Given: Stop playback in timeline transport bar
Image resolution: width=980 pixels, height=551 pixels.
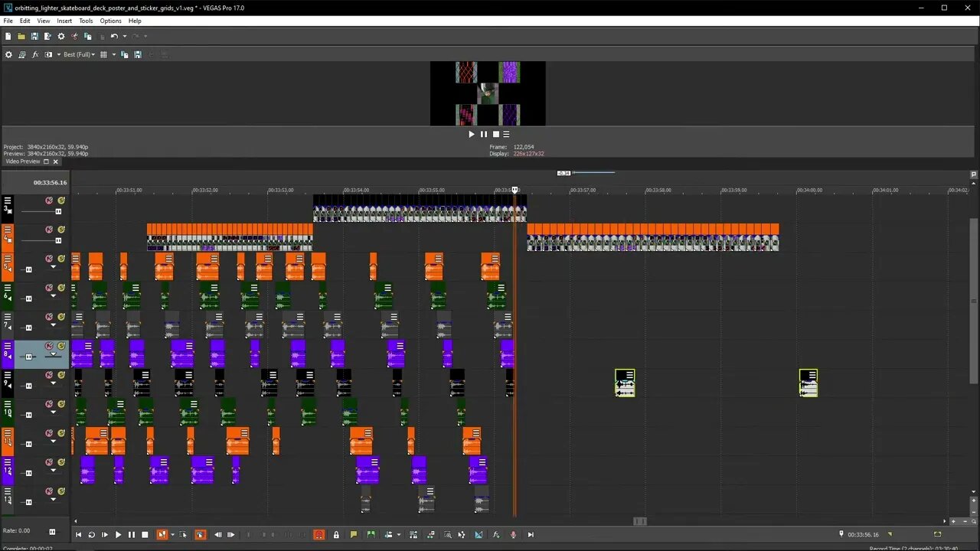Looking at the screenshot, I should [x=145, y=535].
